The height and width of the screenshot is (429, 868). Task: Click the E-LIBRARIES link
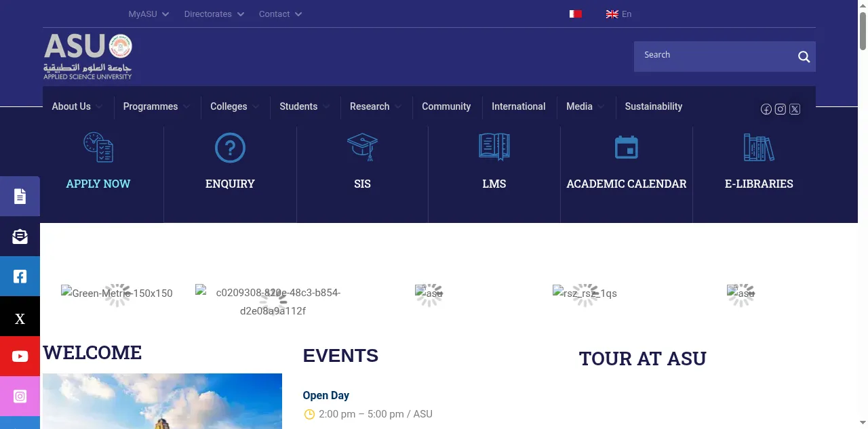[759, 184]
